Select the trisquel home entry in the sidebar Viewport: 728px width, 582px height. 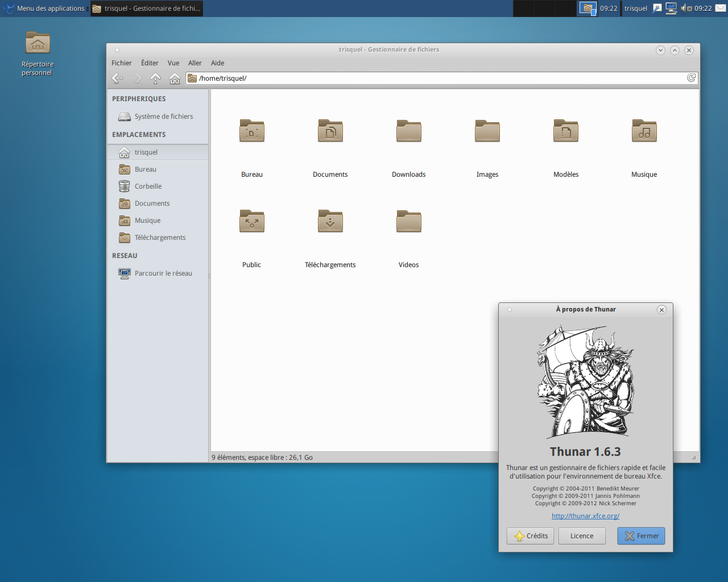[x=158, y=152]
